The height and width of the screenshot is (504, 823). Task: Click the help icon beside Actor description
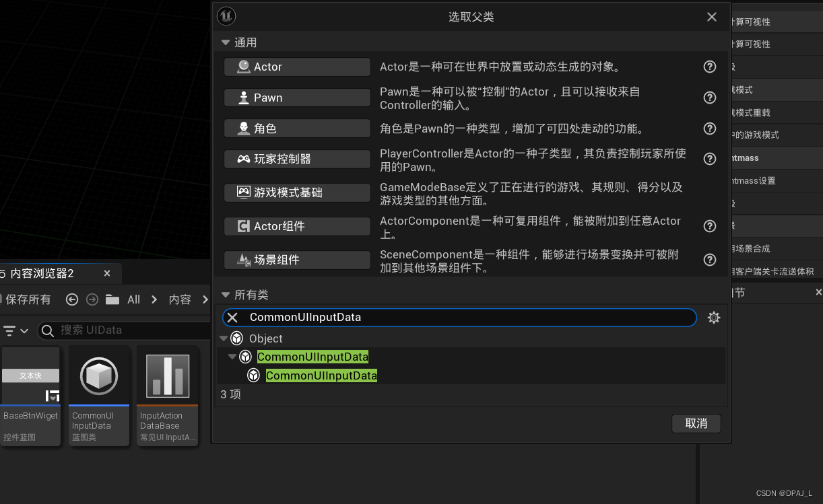point(709,67)
